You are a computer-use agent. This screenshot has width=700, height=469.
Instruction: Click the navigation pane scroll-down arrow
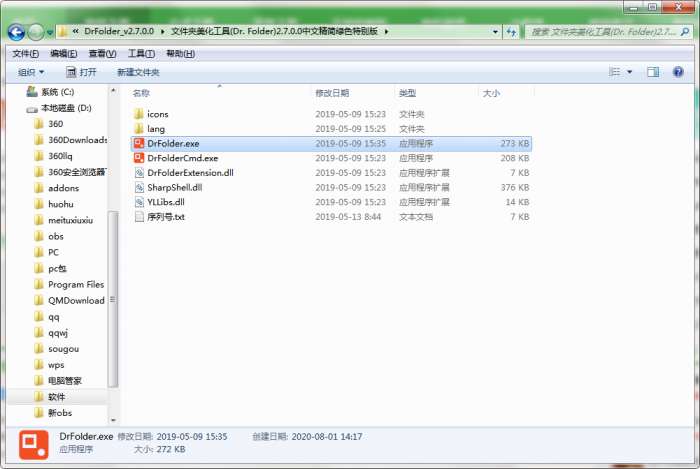(x=113, y=420)
